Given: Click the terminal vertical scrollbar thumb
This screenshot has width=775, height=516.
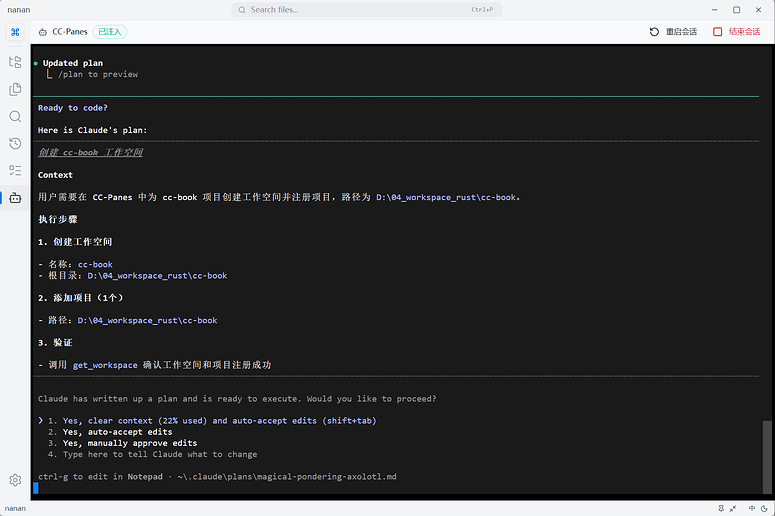Looking at the screenshot, I should pos(767,456).
